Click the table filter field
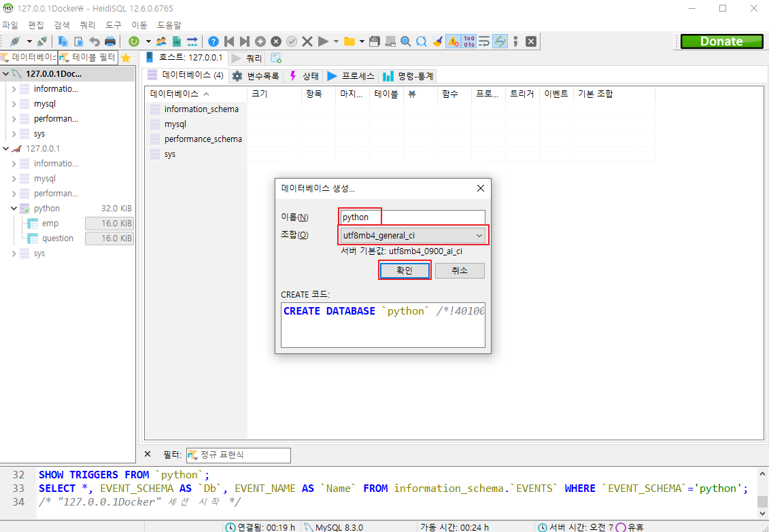Screen dimensions: 769x532 pos(88,58)
